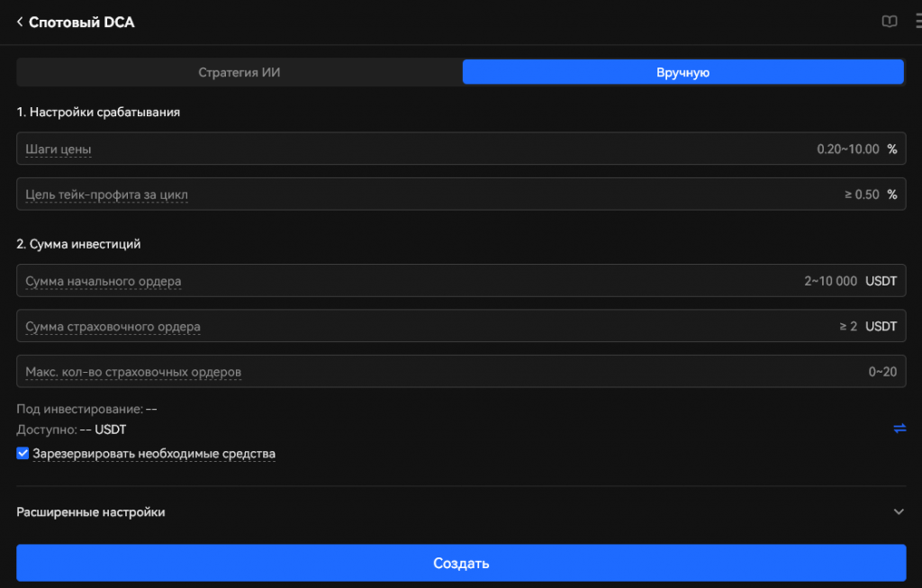Toggle Зарезервировать необходимые средства checkbox

[x=23, y=453]
